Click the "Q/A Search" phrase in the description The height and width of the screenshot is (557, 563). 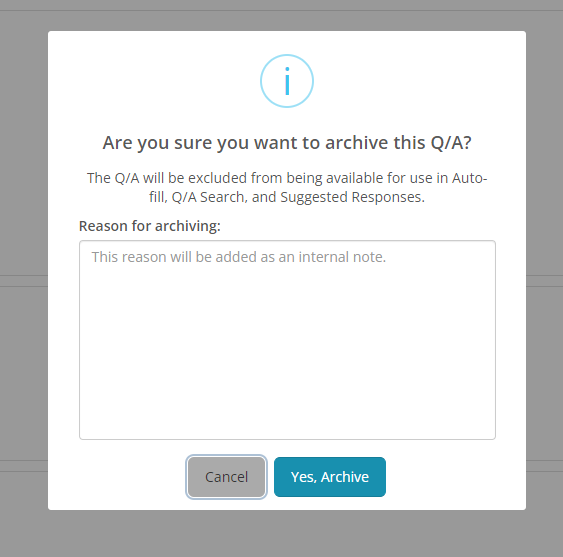pyautogui.click(x=208, y=197)
